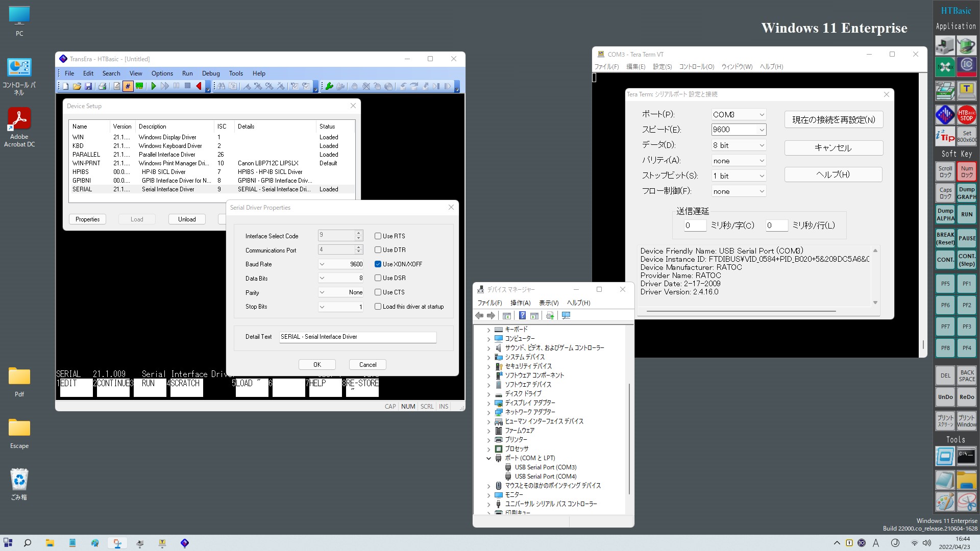Open HTBasic Debug menu
Screen dimensions: 980x551
coord(211,73)
